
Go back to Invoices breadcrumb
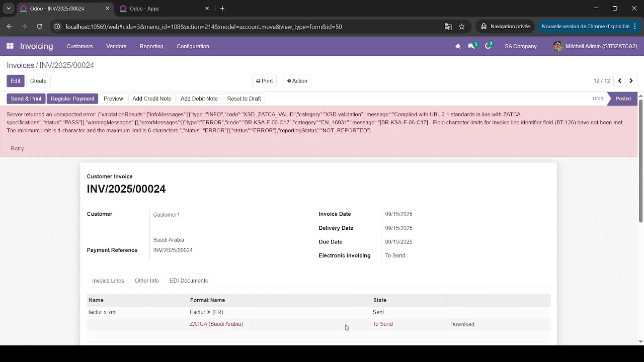21,65
